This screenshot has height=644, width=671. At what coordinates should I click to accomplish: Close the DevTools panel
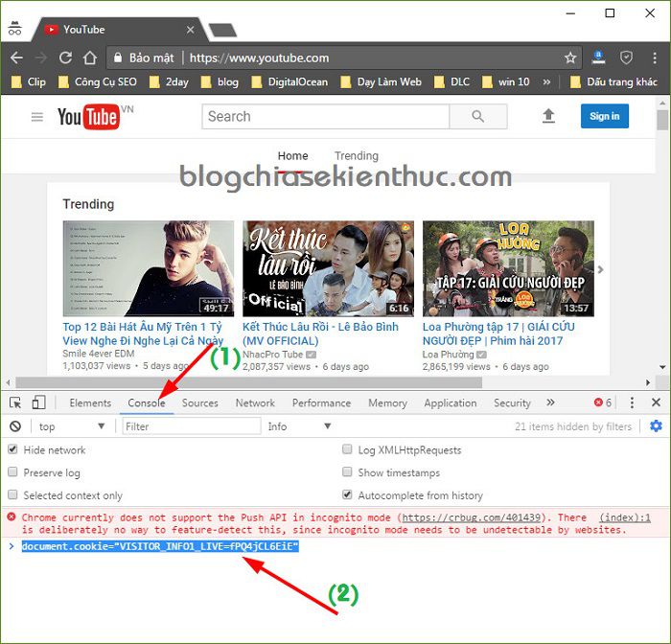(x=656, y=402)
